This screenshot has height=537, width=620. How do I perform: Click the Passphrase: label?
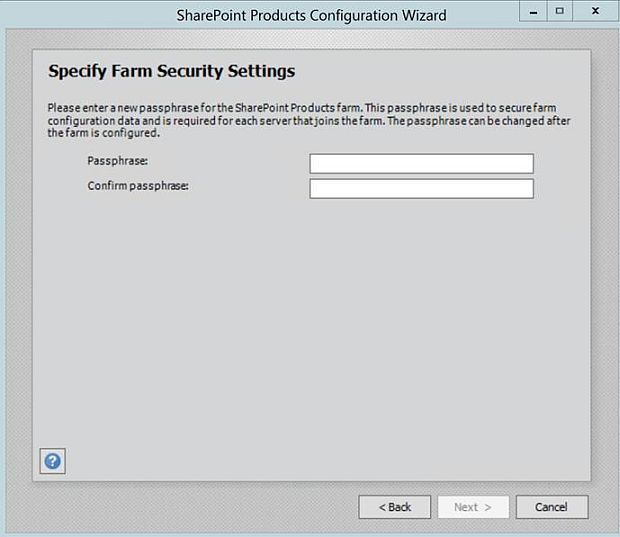tap(117, 161)
